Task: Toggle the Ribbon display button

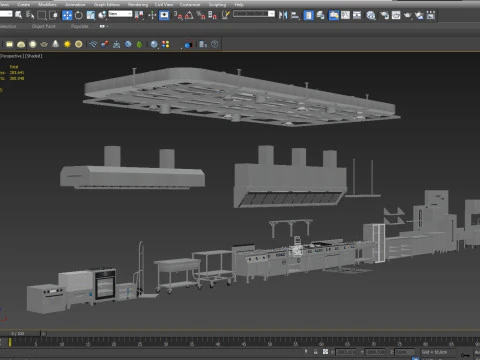Action: coord(334,15)
